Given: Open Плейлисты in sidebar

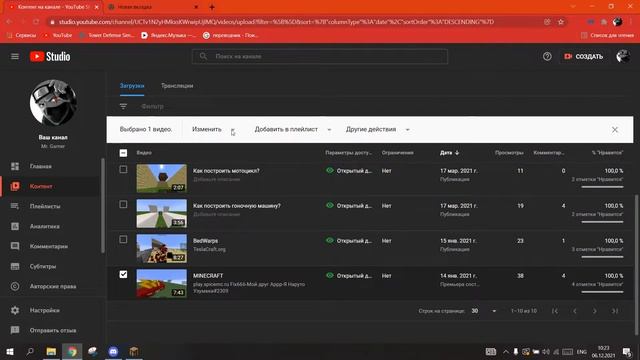Looking at the screenshot, I should tap(45, 206).
